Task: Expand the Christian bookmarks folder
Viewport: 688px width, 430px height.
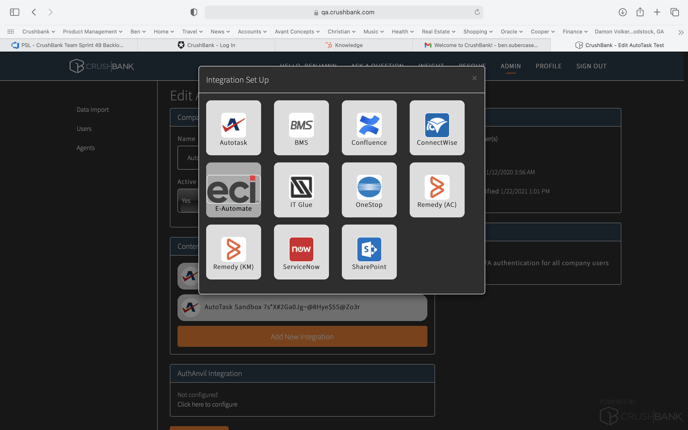Action: pos(341,32)
